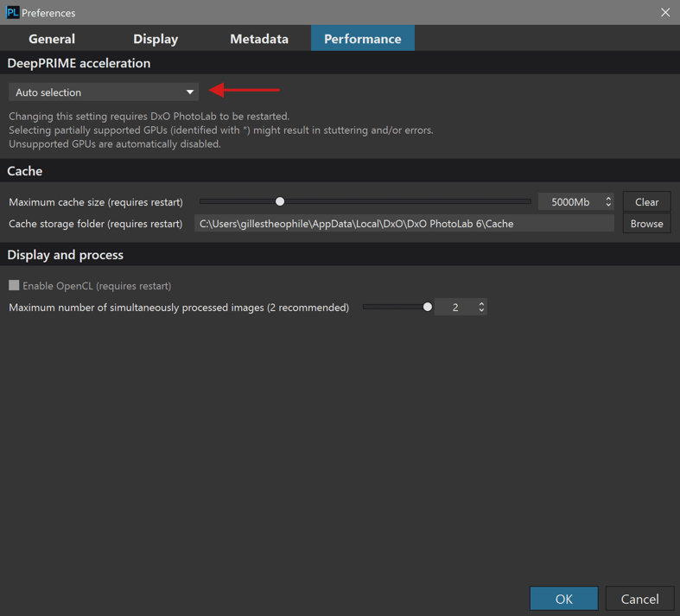Cancel the Preferences dialog
680x616 pixels.
[x=639, y=599]
